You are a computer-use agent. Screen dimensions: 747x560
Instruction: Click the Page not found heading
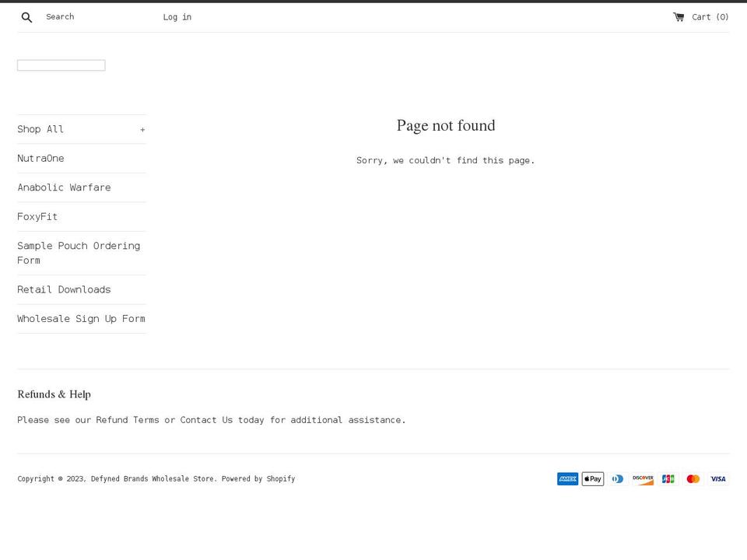click(x=446, y=125)
